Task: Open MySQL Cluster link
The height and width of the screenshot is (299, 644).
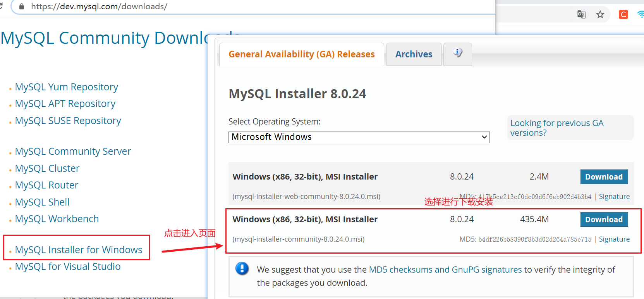Action: click(47, 168)
